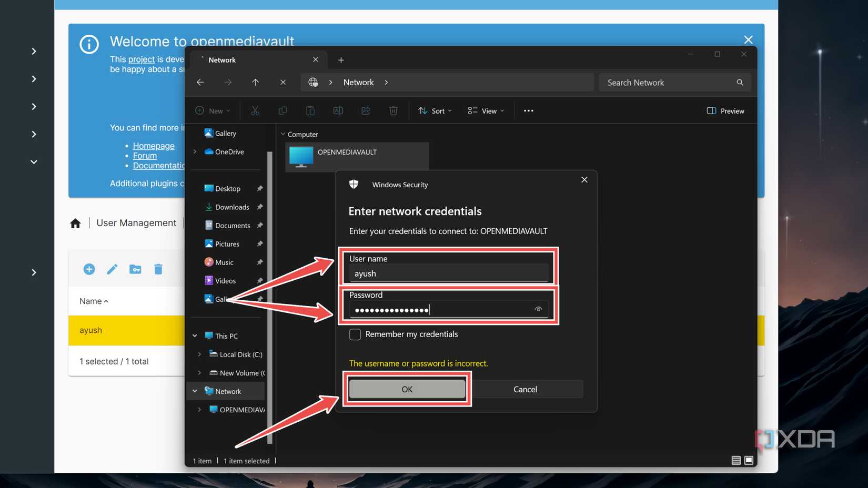
Task: Click the folder key permissions icon in openmediavault
Action: point(135,269)
